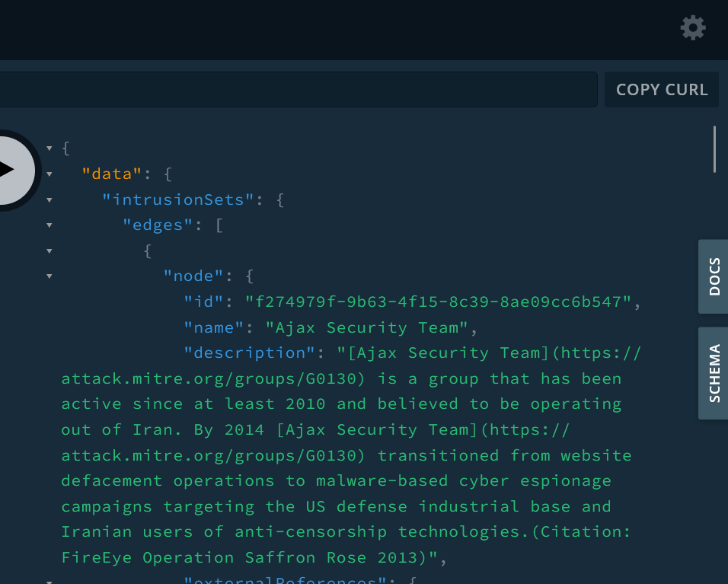The image size is (728, 584).
Task: Collapse the "edges" array
Action: point(49,225)
